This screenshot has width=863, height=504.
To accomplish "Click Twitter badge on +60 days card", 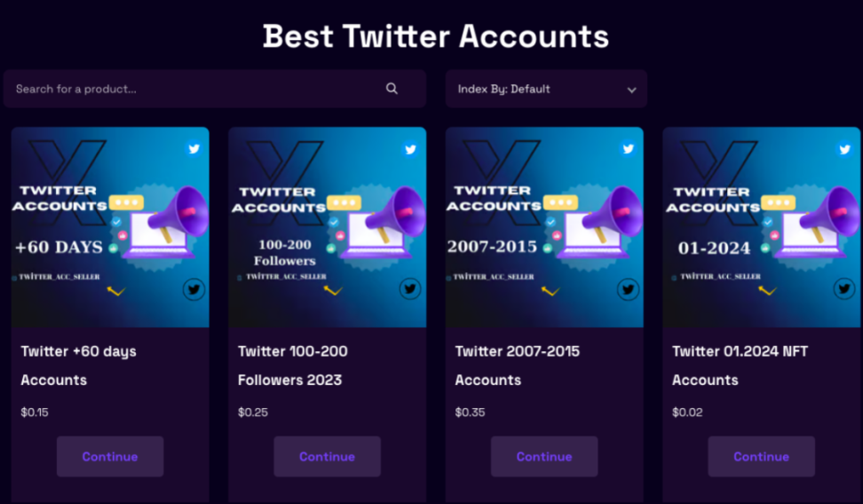I will point(194,149).
